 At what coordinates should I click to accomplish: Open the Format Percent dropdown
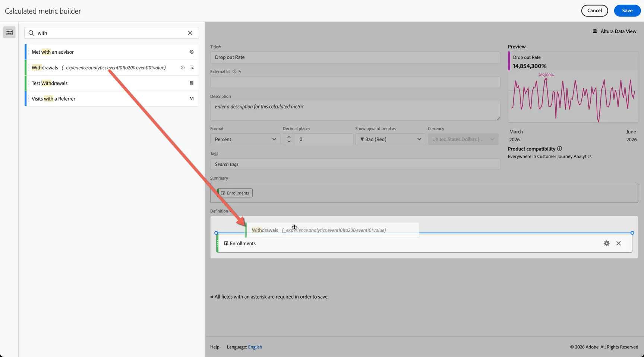(245, 139)
